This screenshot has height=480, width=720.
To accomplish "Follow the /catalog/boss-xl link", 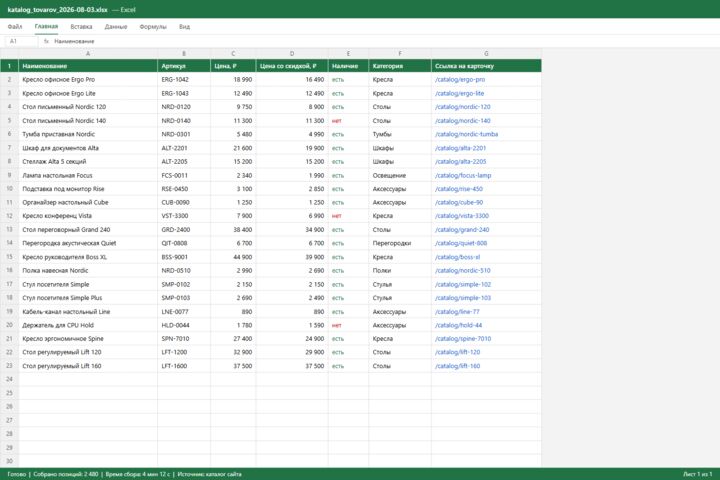I will coord(457,257).
